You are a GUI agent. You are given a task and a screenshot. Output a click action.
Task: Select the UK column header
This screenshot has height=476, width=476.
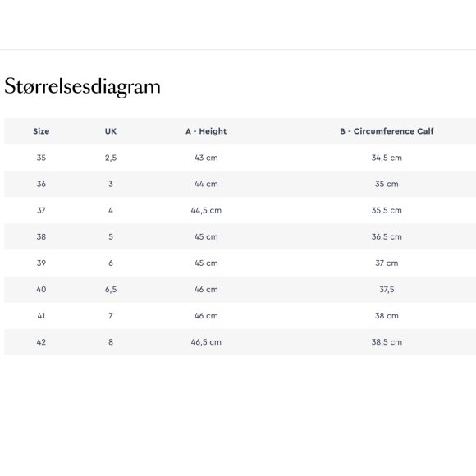point(111,131)
